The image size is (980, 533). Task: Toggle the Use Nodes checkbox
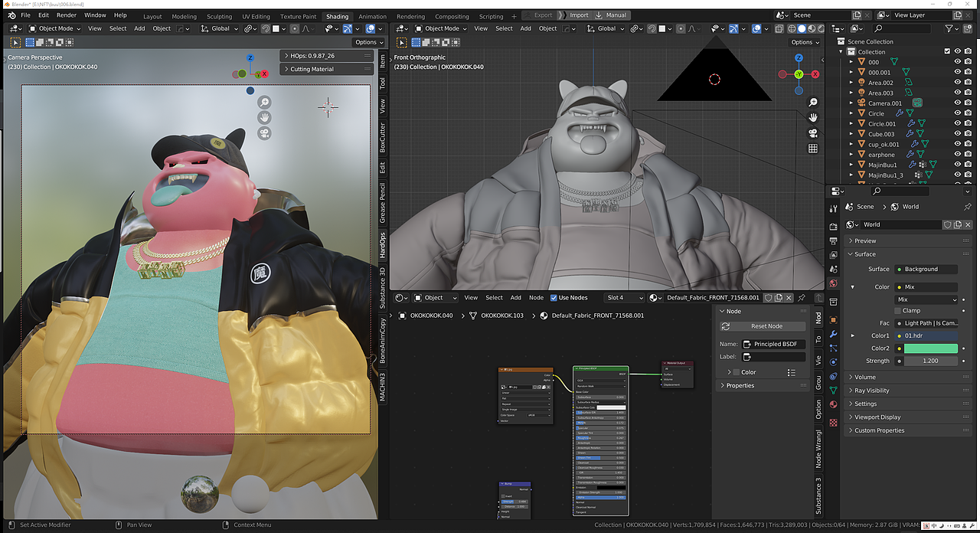(554, 297)
